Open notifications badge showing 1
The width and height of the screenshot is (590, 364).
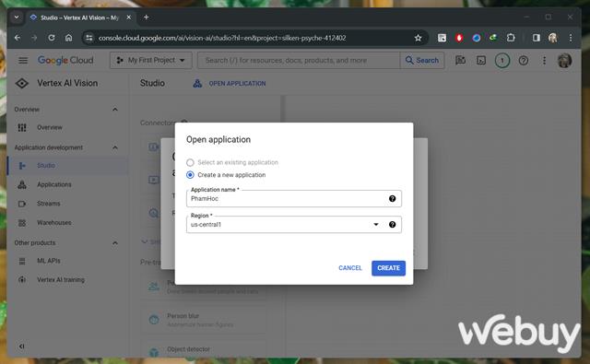point(501,60)
